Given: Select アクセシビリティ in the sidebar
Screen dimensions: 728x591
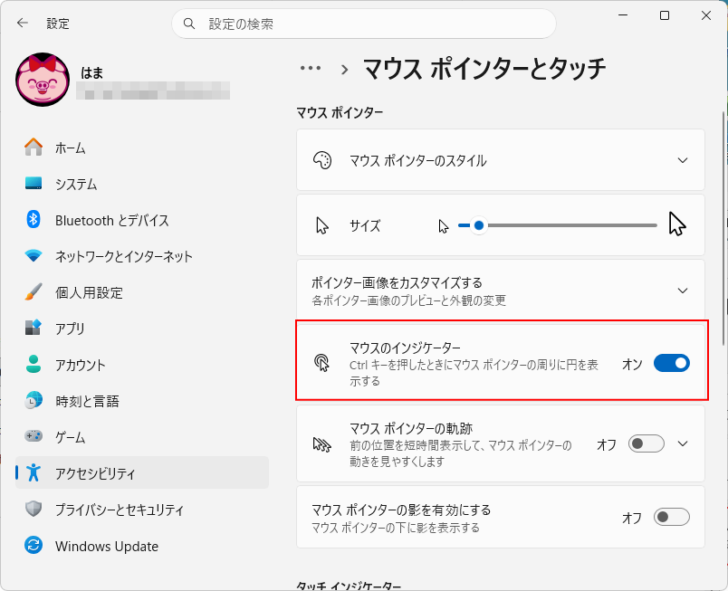Looking at the screenshot, I should (142, 473).
